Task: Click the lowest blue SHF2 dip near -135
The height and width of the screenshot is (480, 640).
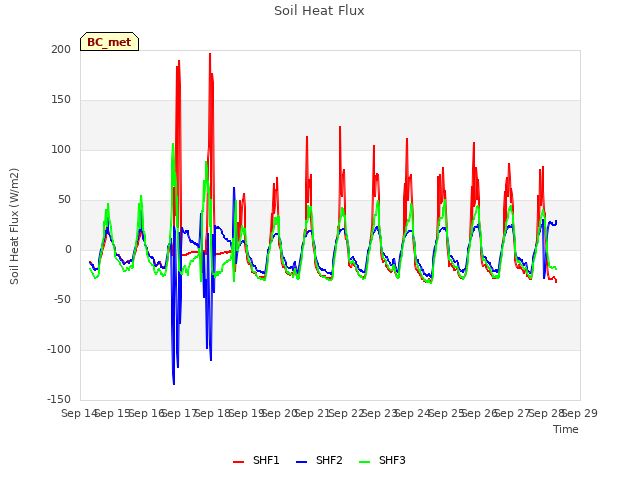Action: pos(174,384)
